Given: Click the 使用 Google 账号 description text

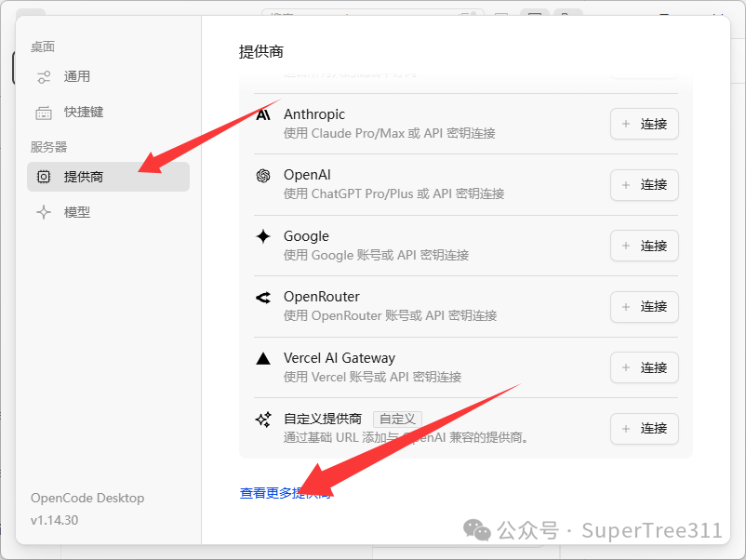Looking at the screenshot, I should [376, 255].
